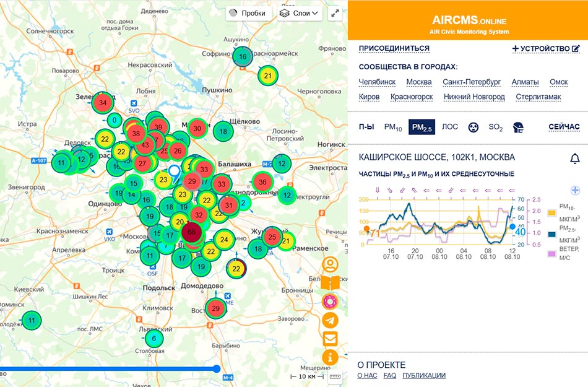Image resolution: width=588 pixels, height=387 pixels.
Task: Open the map ruler measurement tool
Action: click(335, 376)
